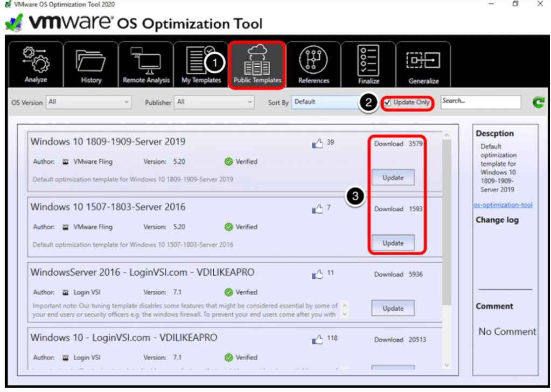Click the green refresh icon beside search
This screenshot has height=392, width=551.
[538, 102]
